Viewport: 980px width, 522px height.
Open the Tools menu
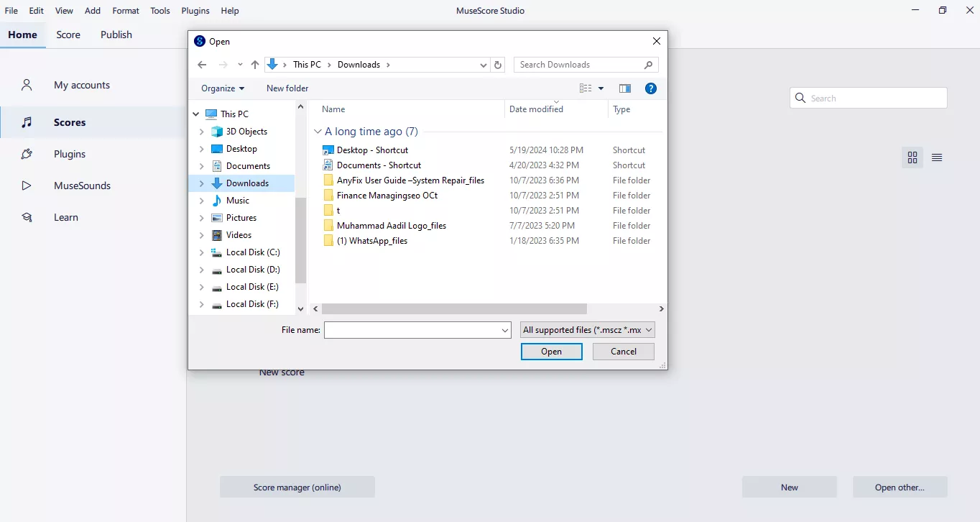point(160,10)
